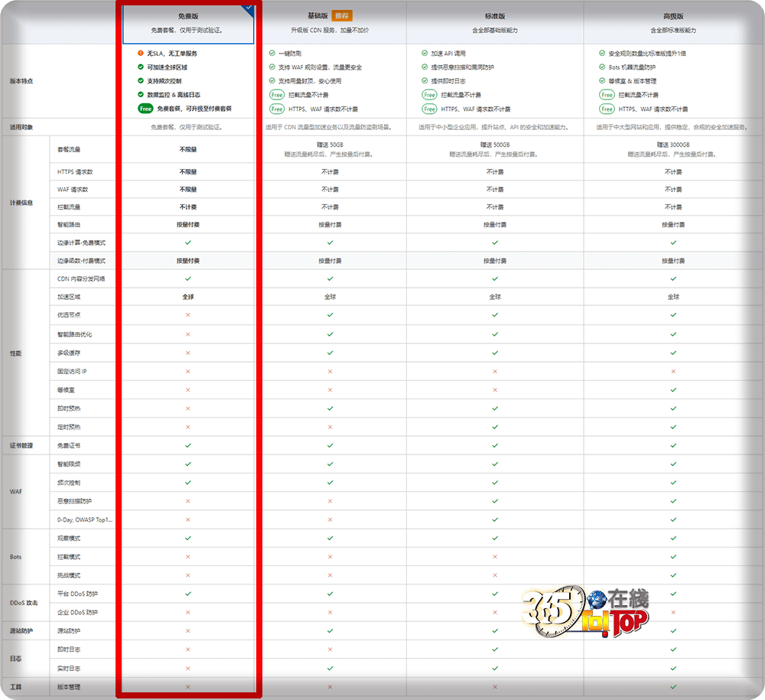This screenshot has height=700, width=765.
Task: Click the solid green Free badge in 免费版
Action: [145, 109]
